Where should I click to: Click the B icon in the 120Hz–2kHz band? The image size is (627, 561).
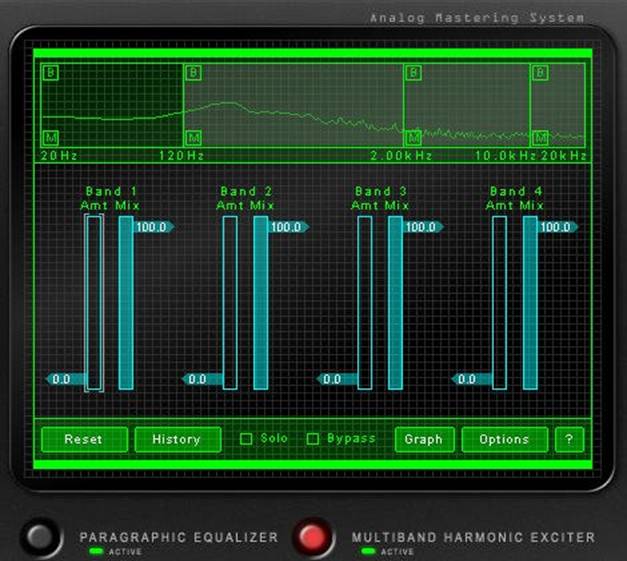(x=193, y=73)
